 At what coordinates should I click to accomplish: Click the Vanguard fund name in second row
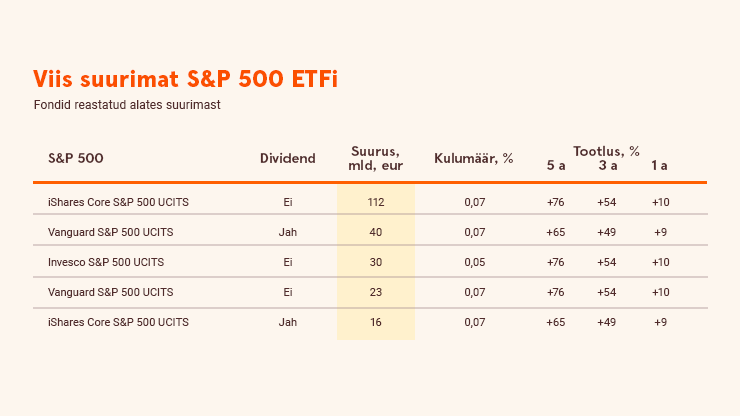point(110,232)
